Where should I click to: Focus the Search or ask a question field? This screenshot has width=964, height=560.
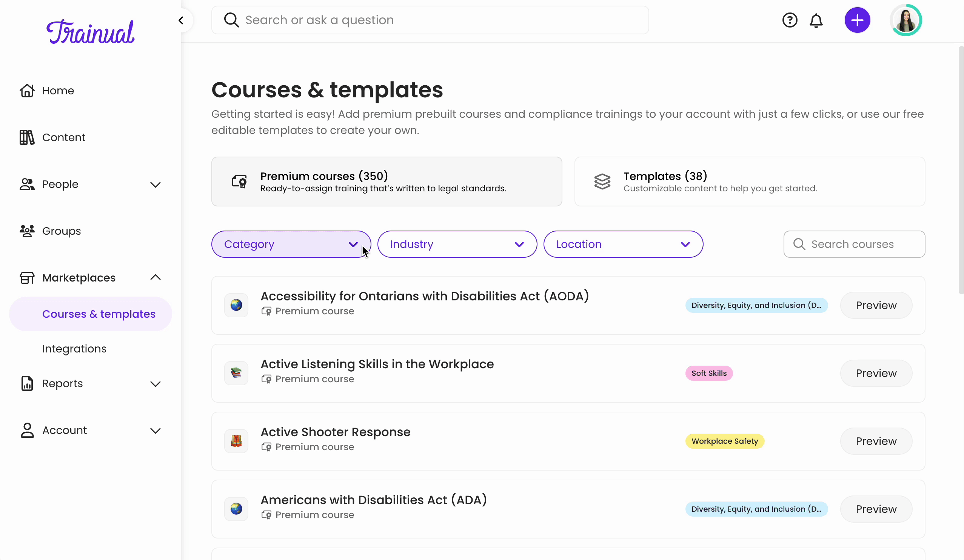click(x=430, y=20)
